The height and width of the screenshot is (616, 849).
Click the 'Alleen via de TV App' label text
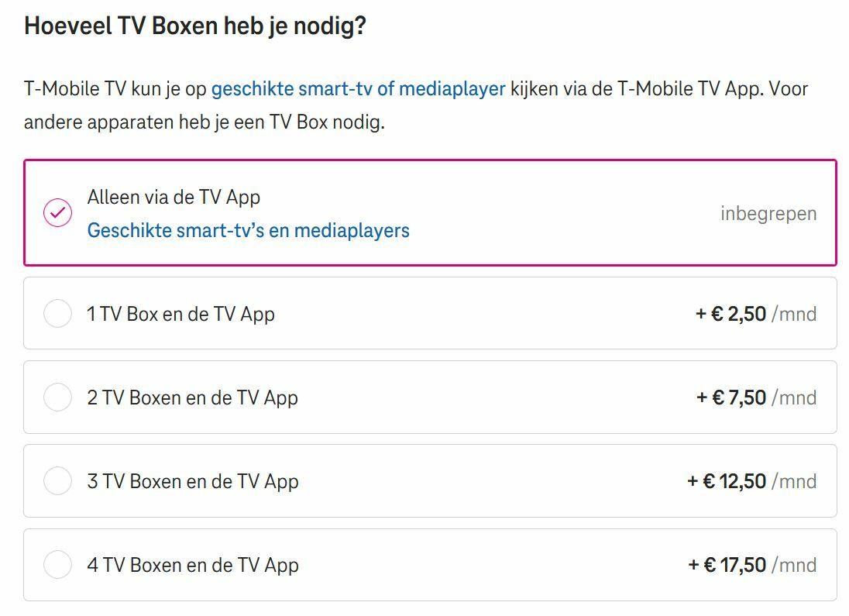(174, 197)
